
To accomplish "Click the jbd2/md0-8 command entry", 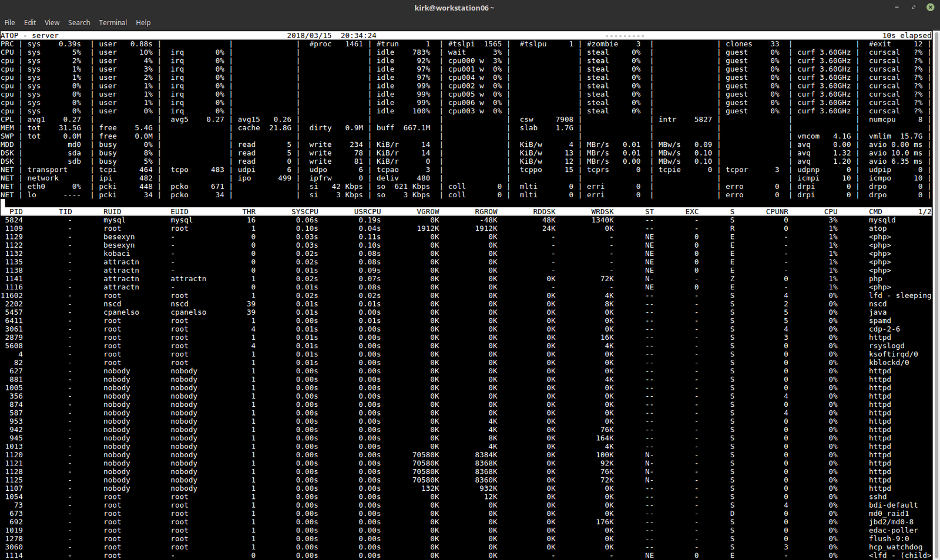I will pyautogui.click(x=891, y=522).
